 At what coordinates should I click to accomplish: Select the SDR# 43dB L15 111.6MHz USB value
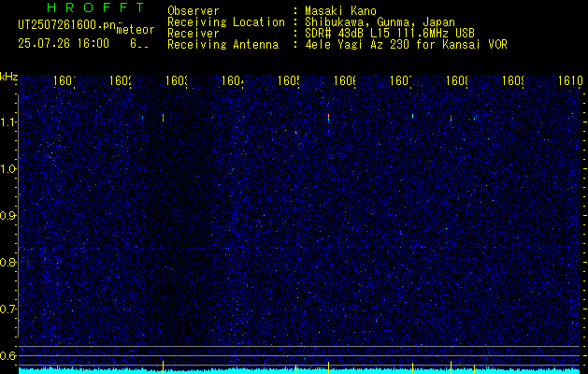pos(390,34)
